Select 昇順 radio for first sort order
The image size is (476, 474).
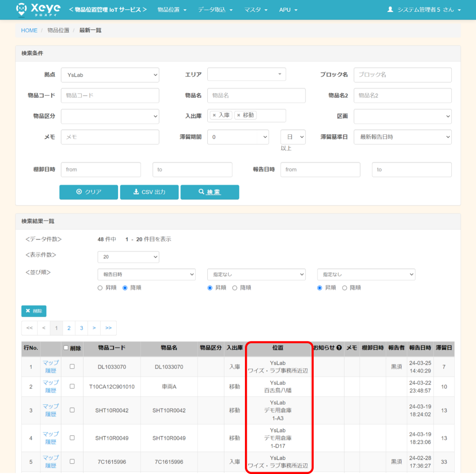pos(100,288)
